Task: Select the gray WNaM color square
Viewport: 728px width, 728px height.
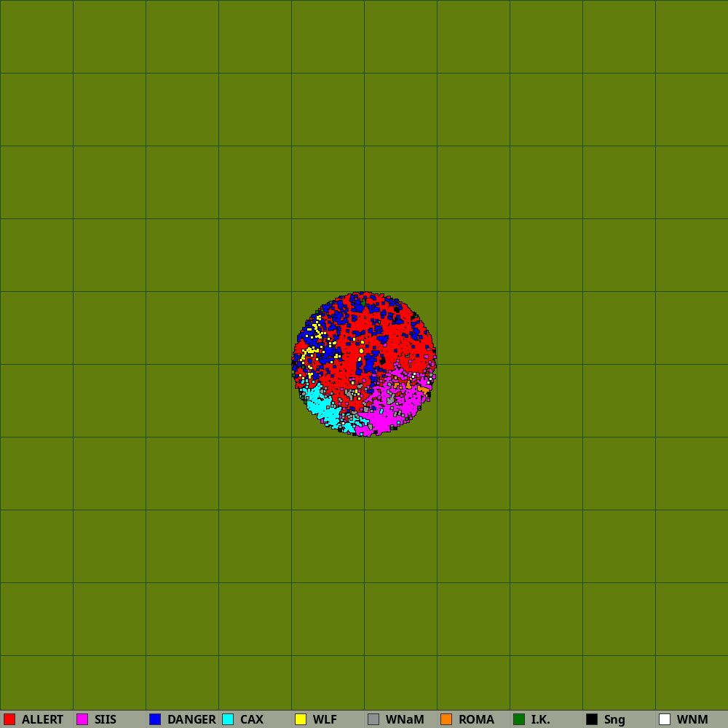Action: [373, 719]
